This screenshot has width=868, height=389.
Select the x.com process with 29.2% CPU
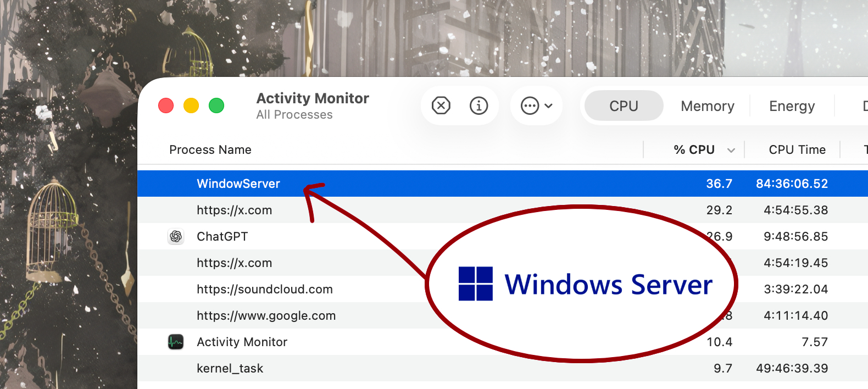(234, 210)
